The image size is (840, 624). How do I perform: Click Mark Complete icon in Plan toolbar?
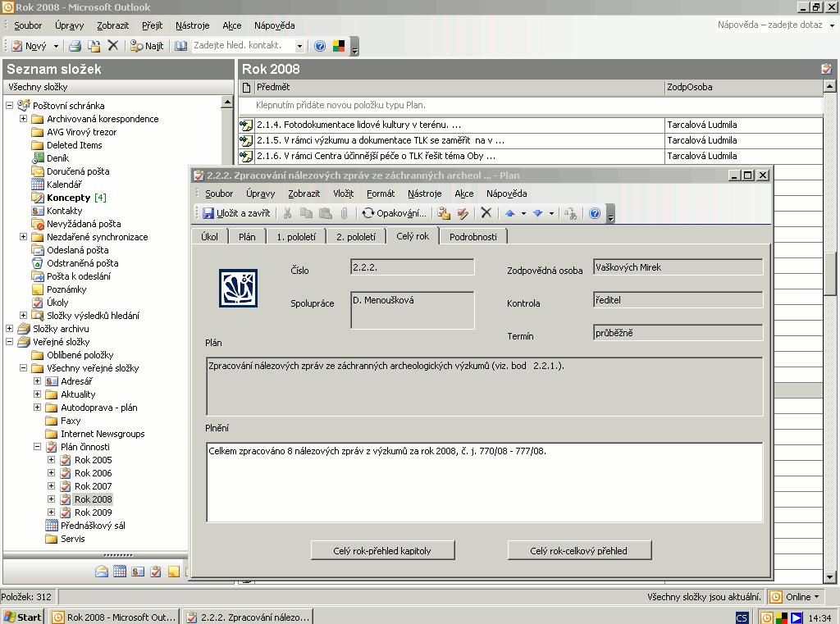pyautogui.click(x=463, y=213)
